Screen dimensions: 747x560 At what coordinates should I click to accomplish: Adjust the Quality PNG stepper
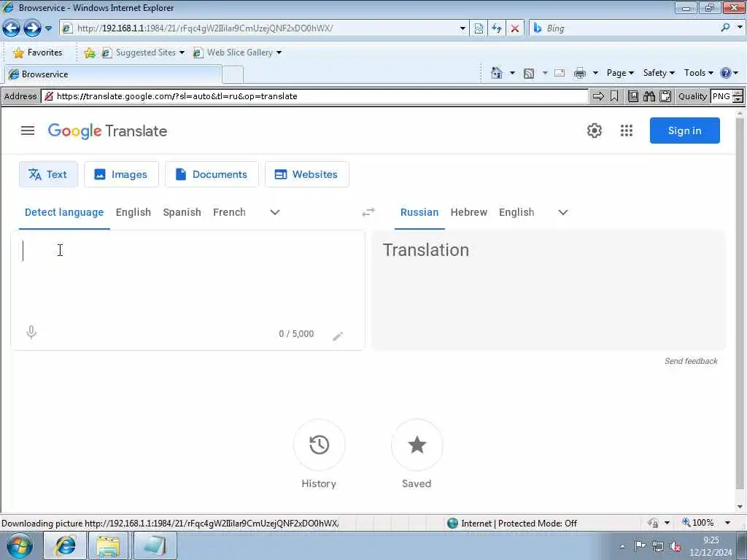pyautogui.click(x=738, y=96)
